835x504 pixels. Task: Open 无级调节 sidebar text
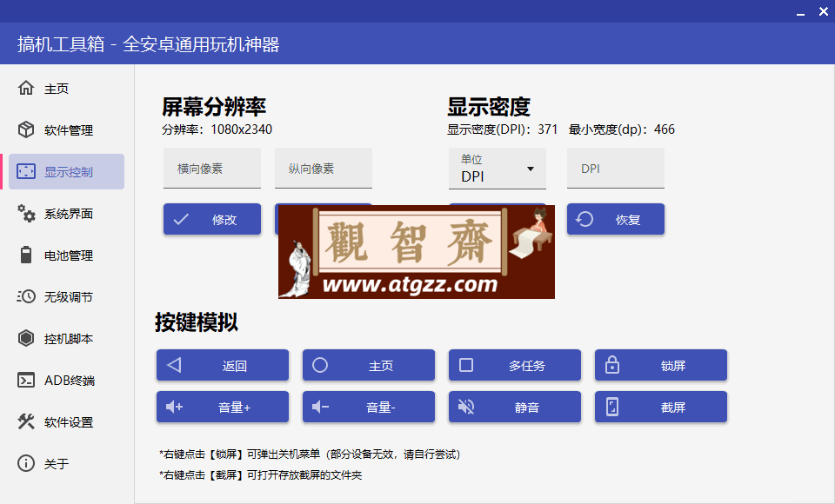tap(68, 297)
